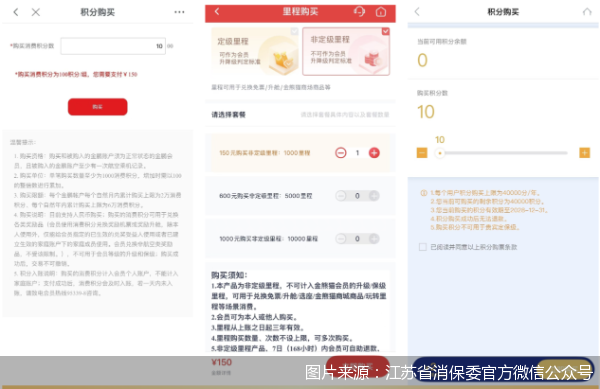
Task: Decrease quantity of 600元 5000里程 package
Action: [x=341, y=196]
